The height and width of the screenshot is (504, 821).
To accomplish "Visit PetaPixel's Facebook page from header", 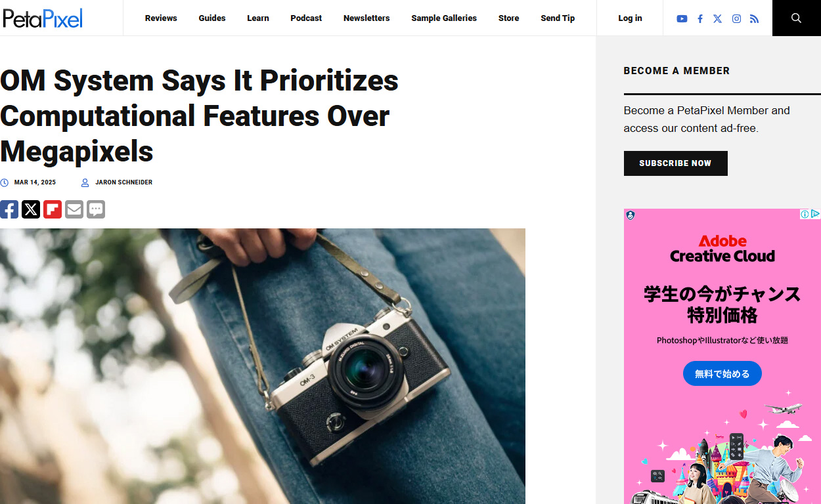I will pyautogui.click(x=700, y=18).
